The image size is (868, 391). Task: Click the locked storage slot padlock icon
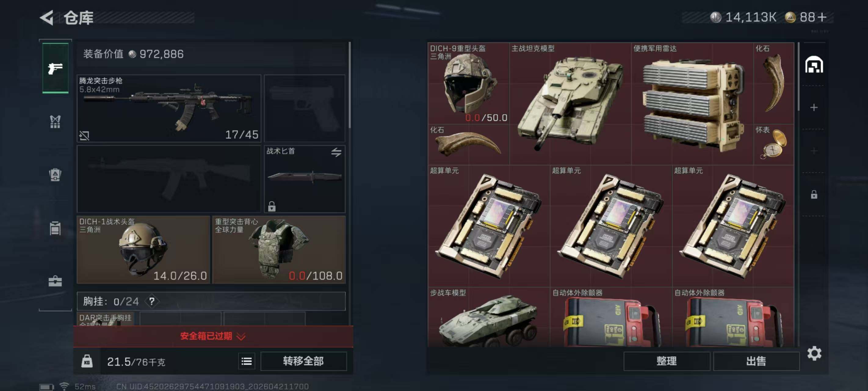[x=814, y=194]
